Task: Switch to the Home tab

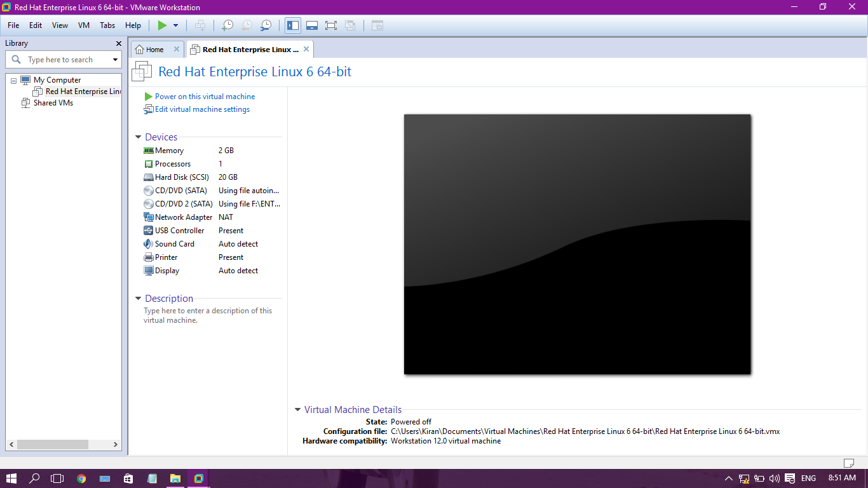Action: (x=153, y=49)
